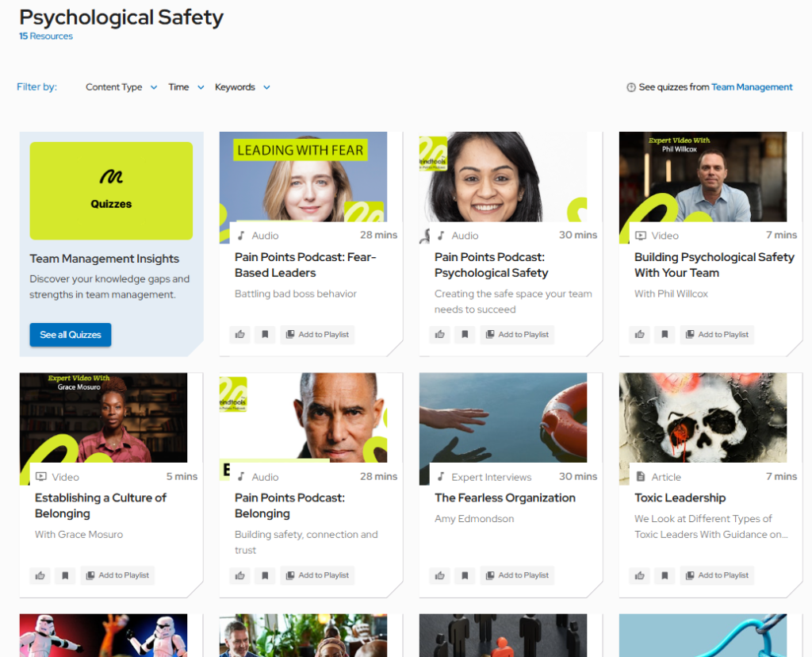Click the See all Quizzes button
Image resolution: width=812 pixels, height=657 pixels.
(71, 335)
